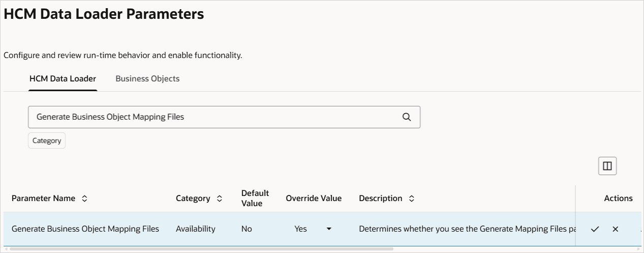Select the HCM Data Loader tab

pyautogui.click(x=63, y=78)
